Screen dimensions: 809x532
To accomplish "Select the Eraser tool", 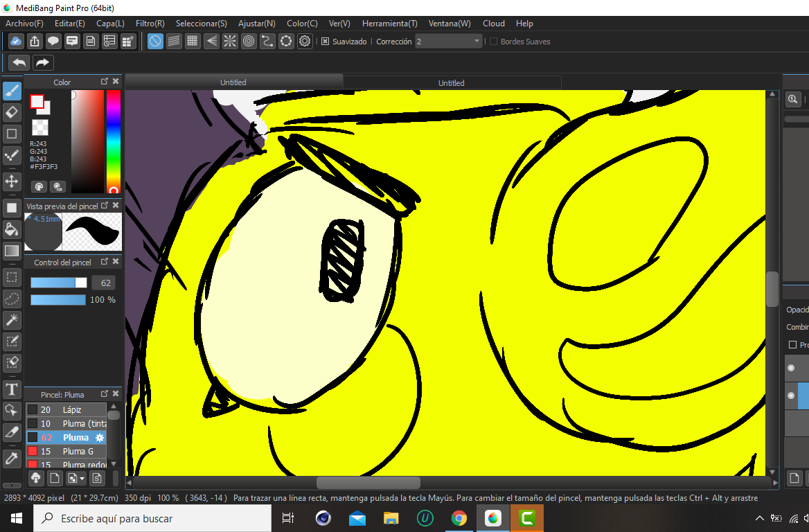I will [x=12, y=112].
